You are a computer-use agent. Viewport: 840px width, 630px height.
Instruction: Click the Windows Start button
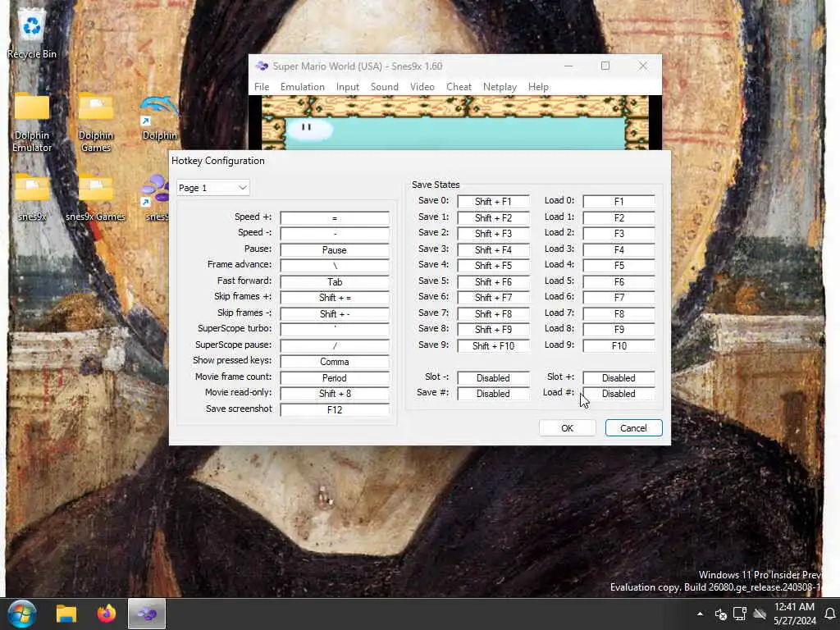point(21,614)
